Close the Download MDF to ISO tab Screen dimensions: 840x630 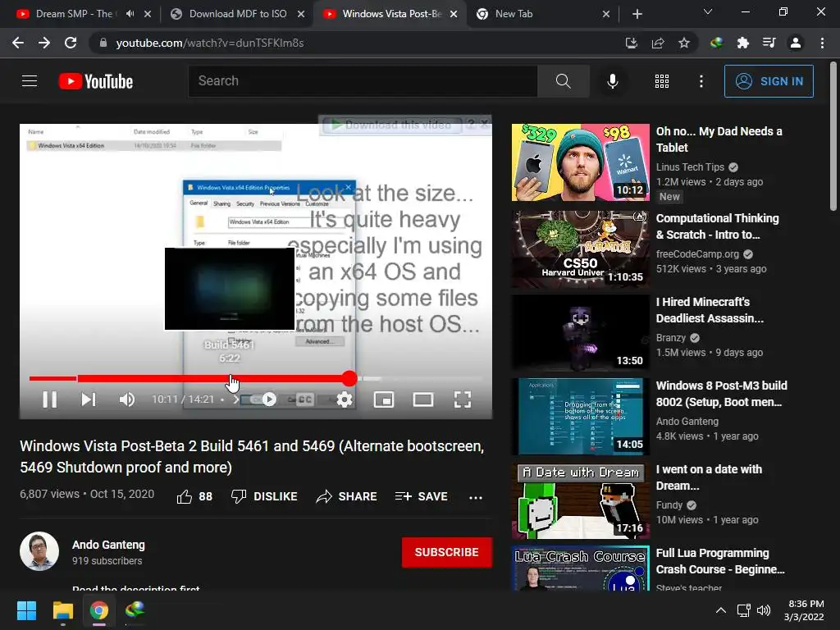click(x=301, y=14)
